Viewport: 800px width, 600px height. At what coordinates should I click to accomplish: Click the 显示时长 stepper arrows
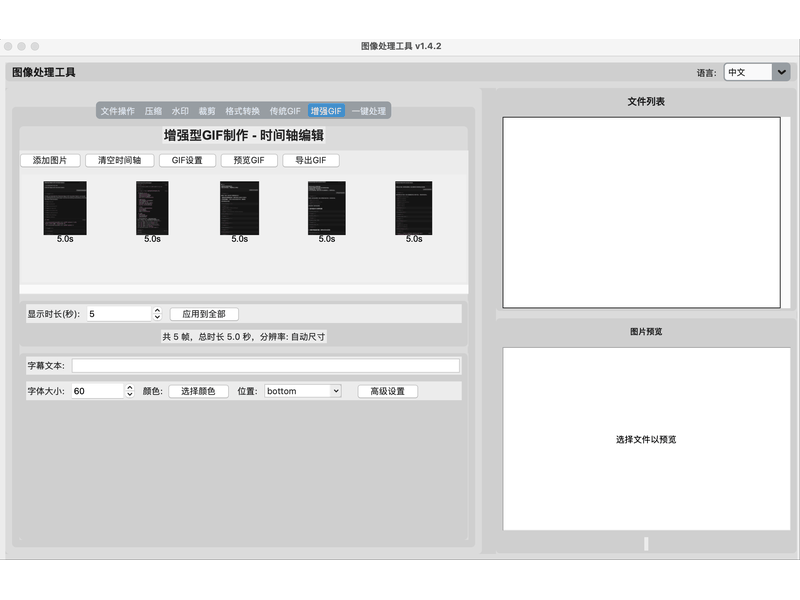click(157, 314)
